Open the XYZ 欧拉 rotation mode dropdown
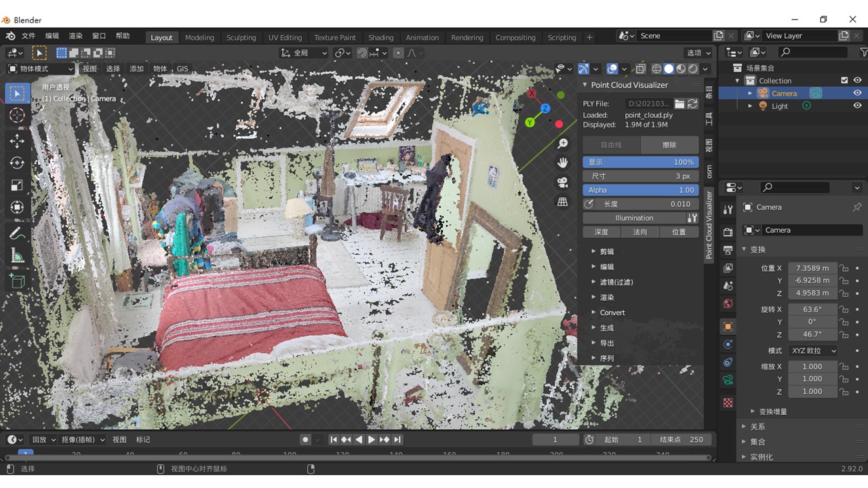This screenshot has width=868, height=488. 812,350
